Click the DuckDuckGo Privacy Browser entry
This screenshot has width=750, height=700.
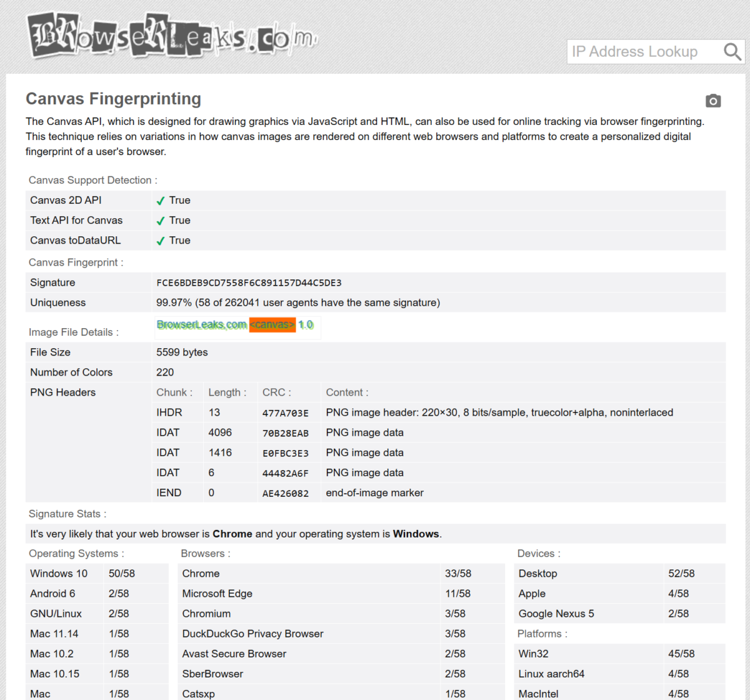(x=252, y=634)
